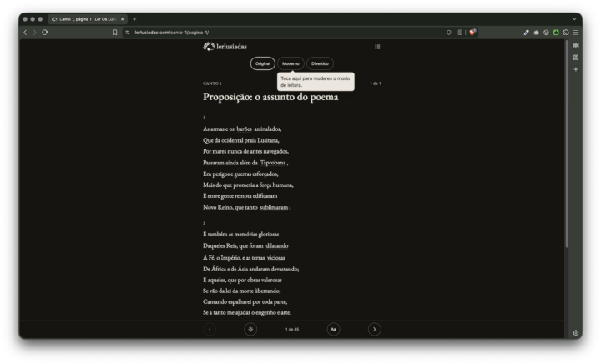The image size is (601, 364).
Task: Open the browser hamburger main menu
Action: (576, 33)
